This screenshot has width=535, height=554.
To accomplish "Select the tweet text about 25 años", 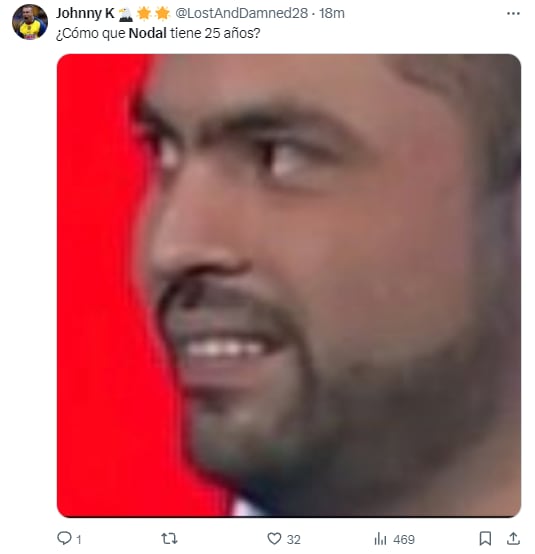I will coord(158,33).
